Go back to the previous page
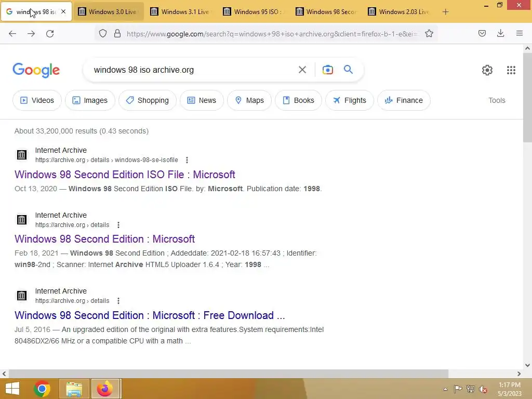The height and width of the screenshot is (399, 532). pyautogui.click(x=12, y=34)
